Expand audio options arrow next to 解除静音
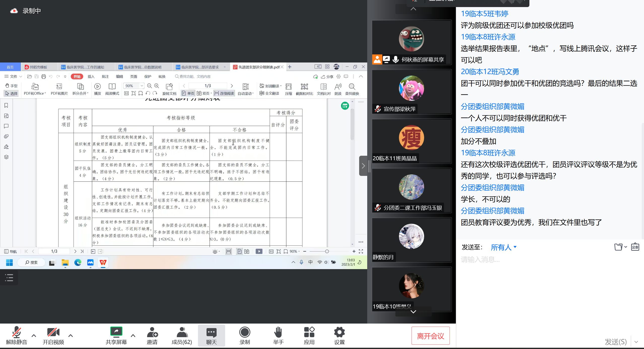Viewport: 644px width, 349px height. coord(34,335)
